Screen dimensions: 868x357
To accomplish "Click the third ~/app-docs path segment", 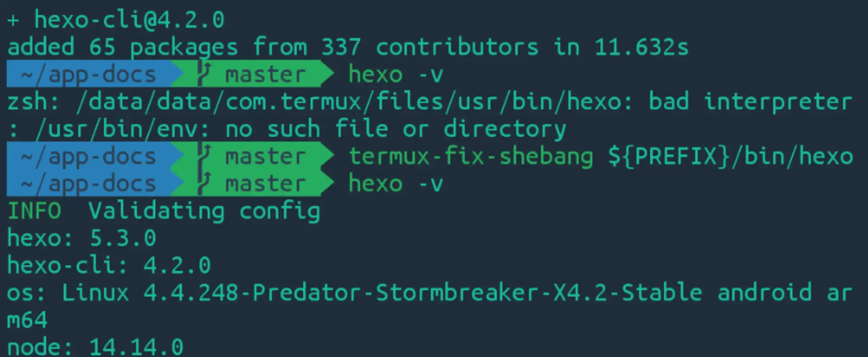I will pyautogui.click(x=89, y=184).
